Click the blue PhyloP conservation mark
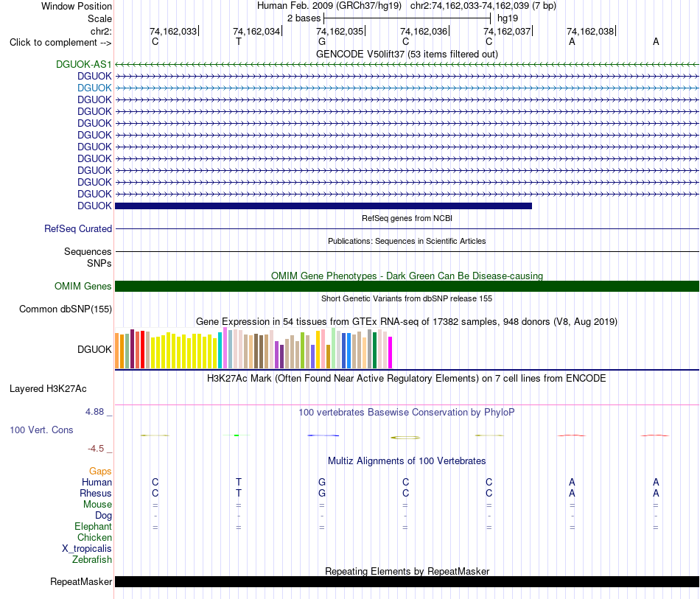This screenshot has width=700, height=599. [323, 435]
